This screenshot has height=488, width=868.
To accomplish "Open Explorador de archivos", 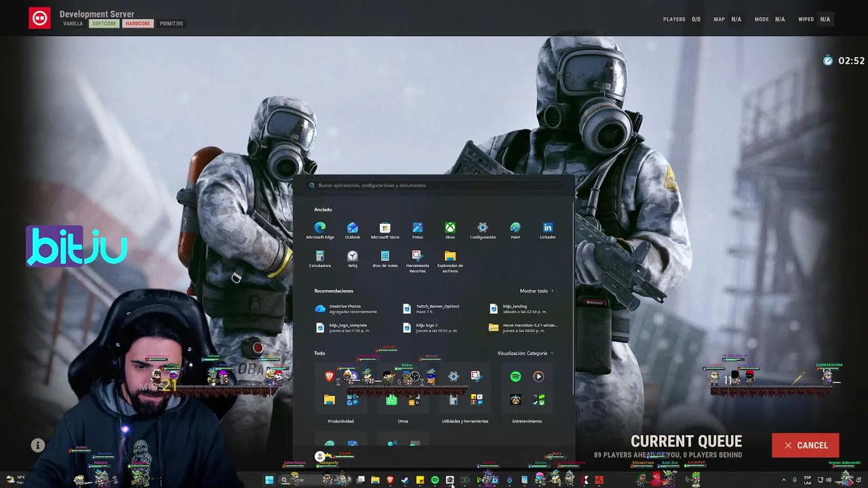I will coord(450,262).
